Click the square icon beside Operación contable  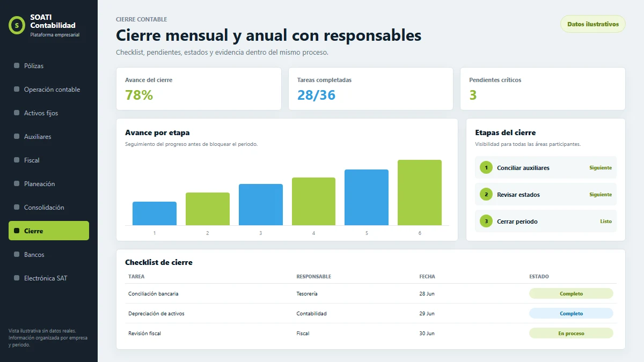pyautogui.click(x=17, y=90)
